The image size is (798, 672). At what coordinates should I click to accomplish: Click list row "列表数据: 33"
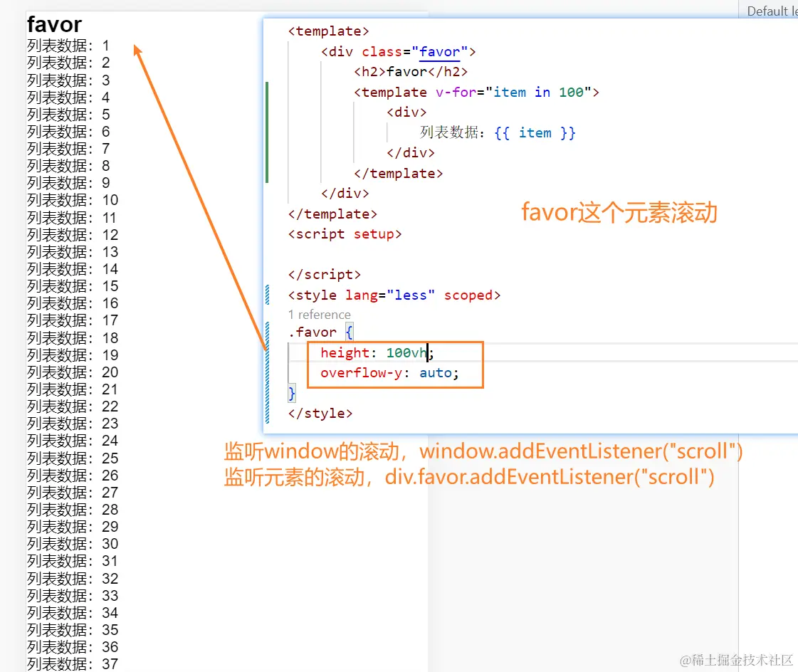point(73,596)
